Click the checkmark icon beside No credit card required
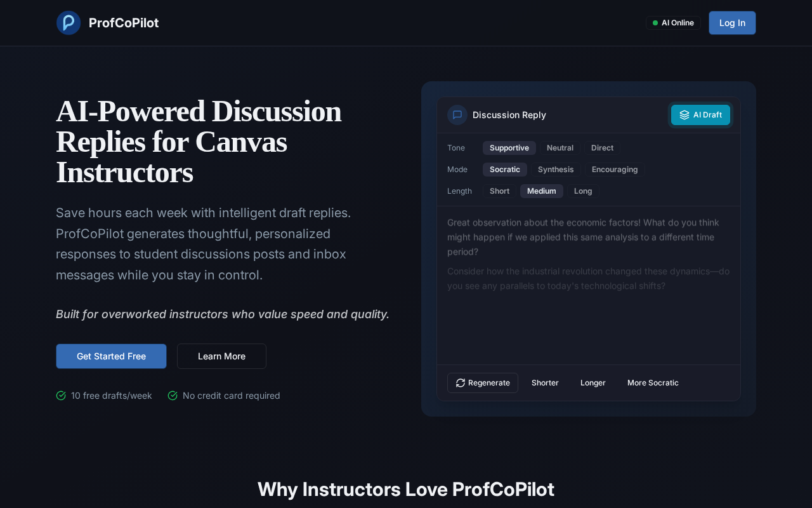812x508 pixels. [173, 396]
